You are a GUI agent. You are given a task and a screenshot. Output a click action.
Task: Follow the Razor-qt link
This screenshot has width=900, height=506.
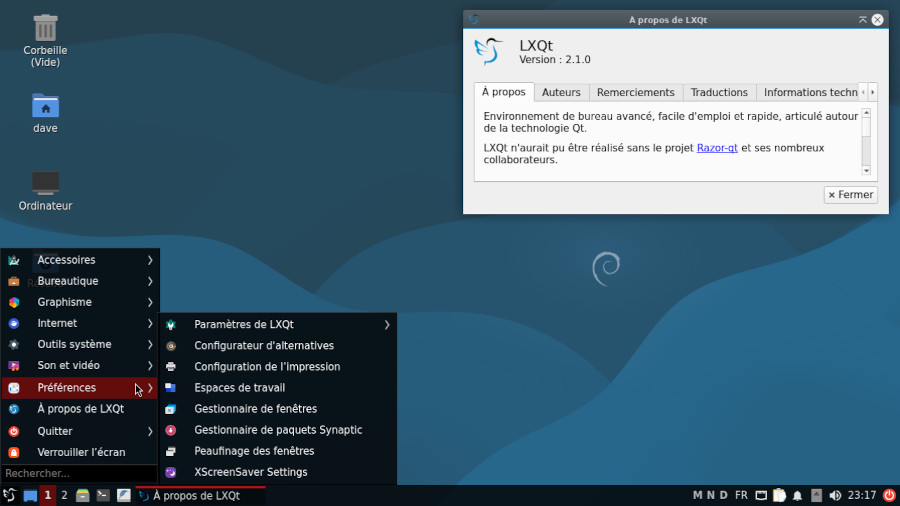tap(717, 148)
